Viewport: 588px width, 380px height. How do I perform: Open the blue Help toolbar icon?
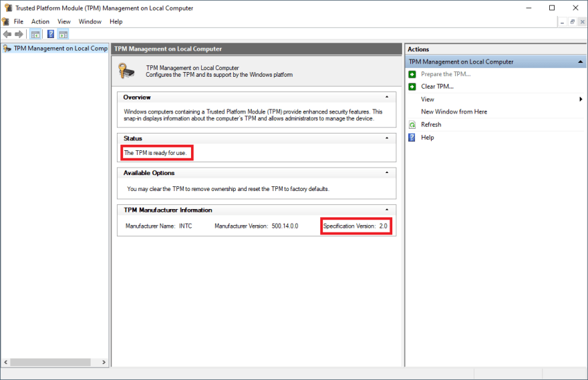[x=51, y=35]
